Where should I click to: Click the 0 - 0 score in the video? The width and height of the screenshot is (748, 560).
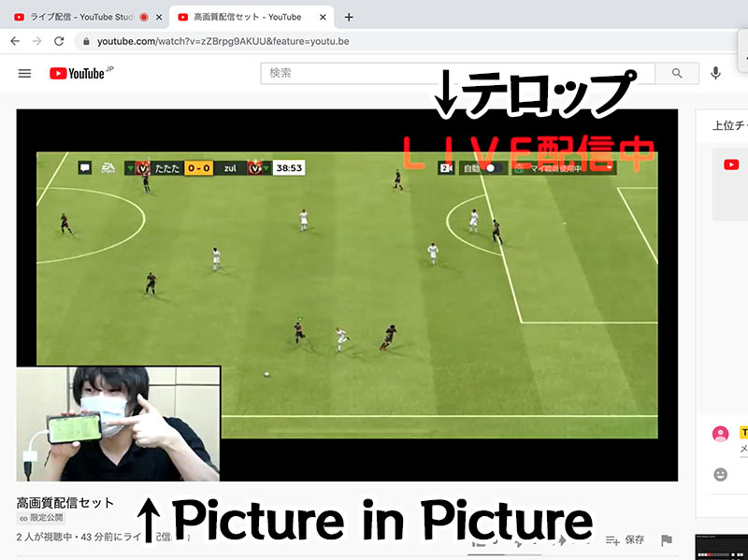[x=199, y=168]
